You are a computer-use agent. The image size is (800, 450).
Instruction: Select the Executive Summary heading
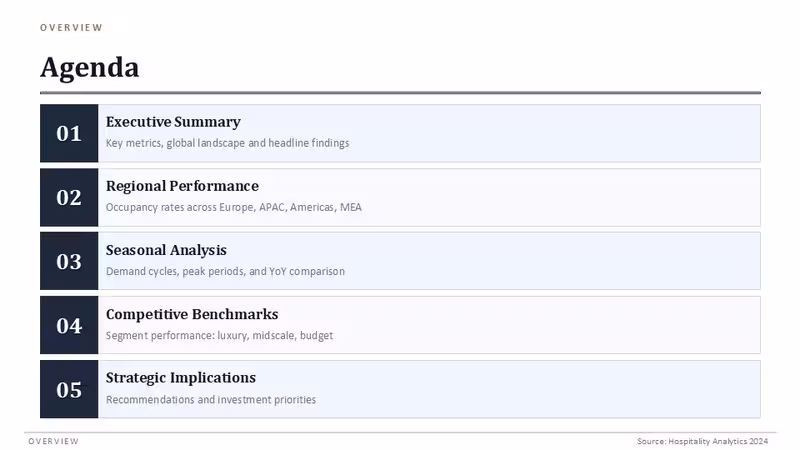click(173, 122)
